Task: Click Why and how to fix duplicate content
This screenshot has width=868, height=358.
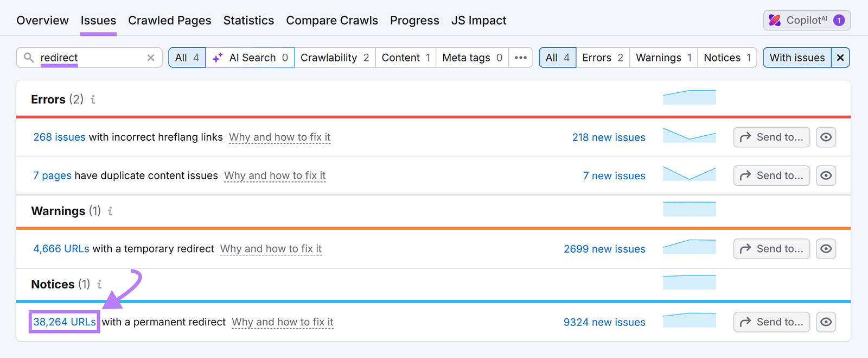Action: point(275,175)
